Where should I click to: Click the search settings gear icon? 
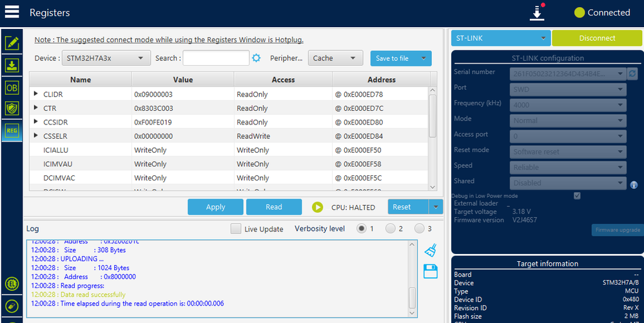(x=257, y=58)
